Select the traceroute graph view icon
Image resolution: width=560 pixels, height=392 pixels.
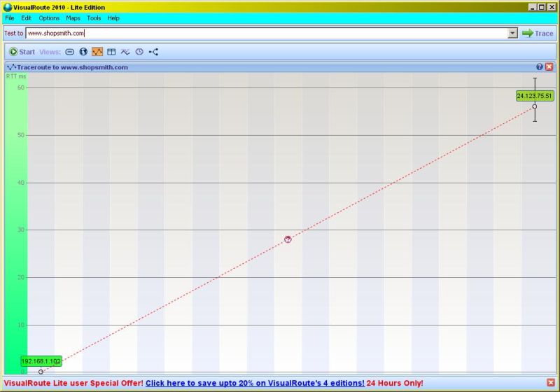[97, 52]
